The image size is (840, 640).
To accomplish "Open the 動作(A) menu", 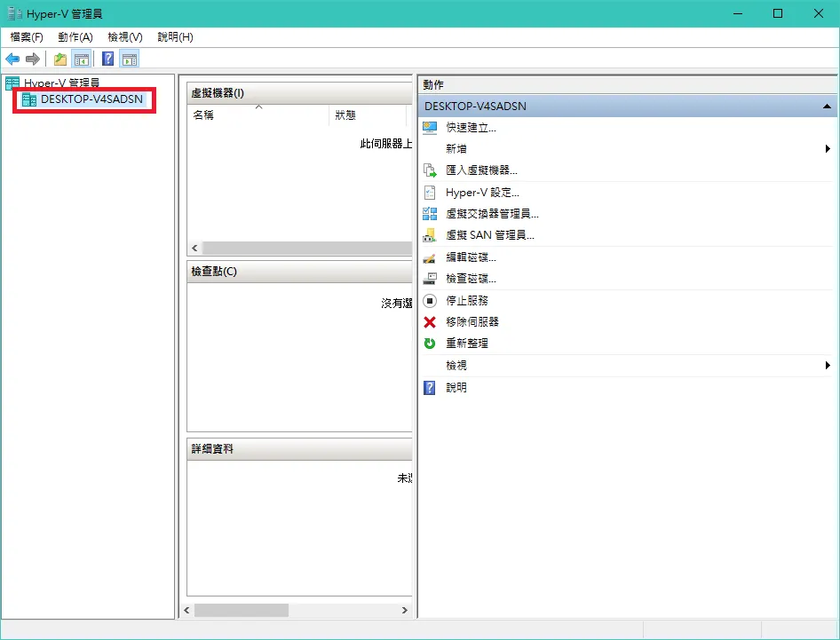I will point(75,37).
